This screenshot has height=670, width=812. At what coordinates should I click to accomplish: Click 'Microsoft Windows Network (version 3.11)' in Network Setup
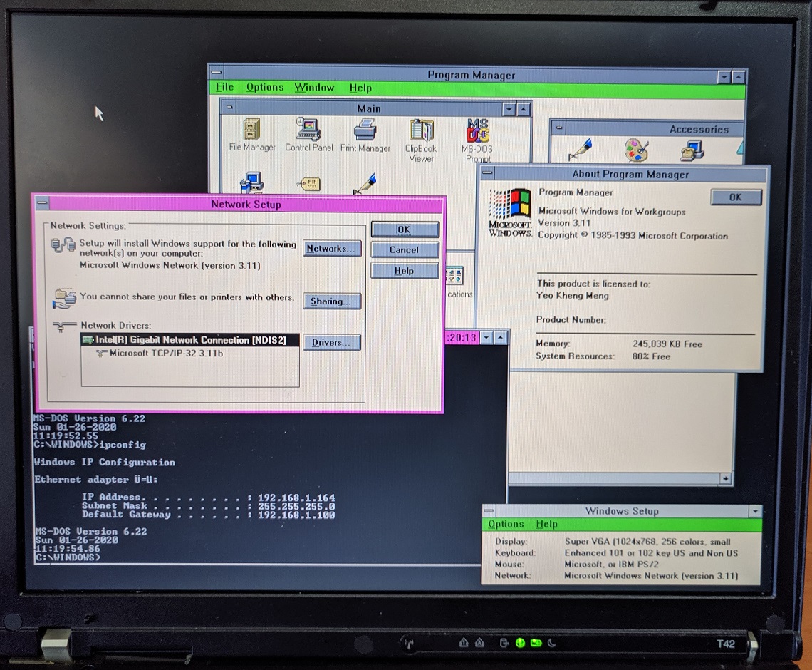(170, 265)
